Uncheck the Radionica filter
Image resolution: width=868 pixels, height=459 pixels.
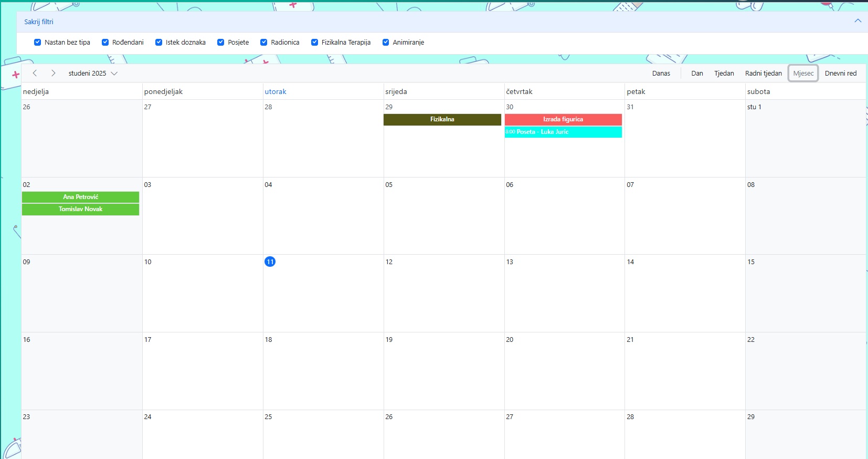(263, 43)
